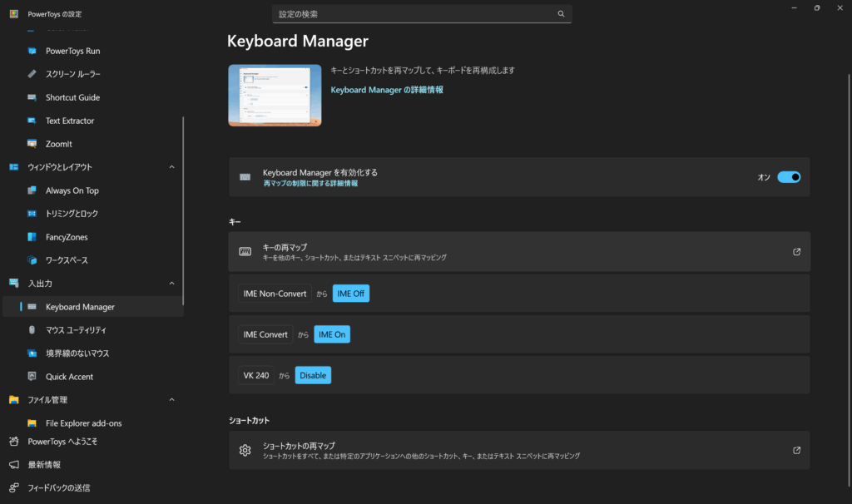
Task: Click the Always On Top icon
Action: pyautogui.click(x=32, y=190)
